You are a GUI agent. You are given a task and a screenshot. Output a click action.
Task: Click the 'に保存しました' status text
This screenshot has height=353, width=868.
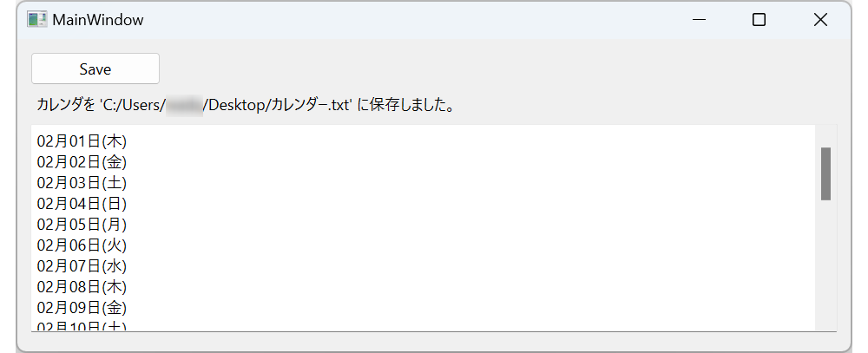click(406, 106)
